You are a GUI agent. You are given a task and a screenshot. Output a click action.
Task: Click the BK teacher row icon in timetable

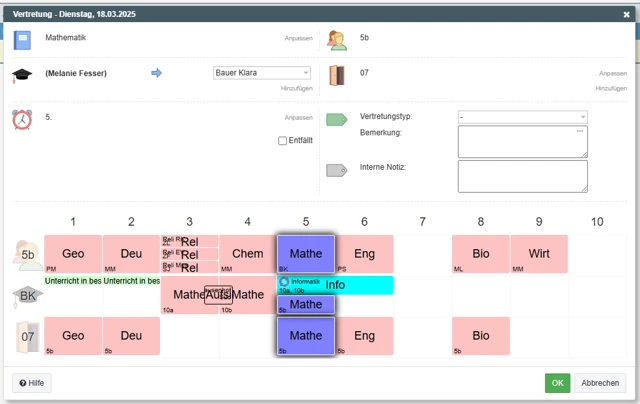click(x=28, y=296)
